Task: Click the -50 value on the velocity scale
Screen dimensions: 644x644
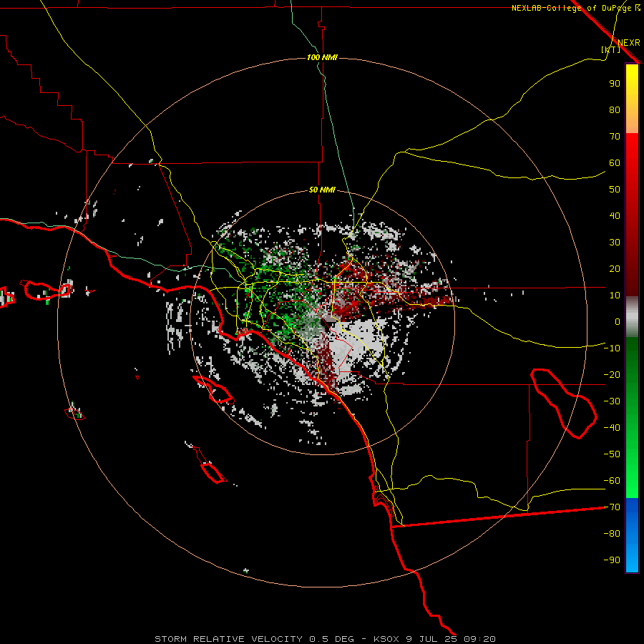Action: pyautogui.click(x=612, y=454)
